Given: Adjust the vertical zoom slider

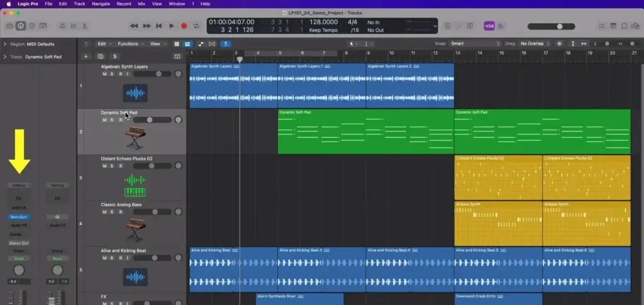Looking at the screenshot, I should 607,44.
